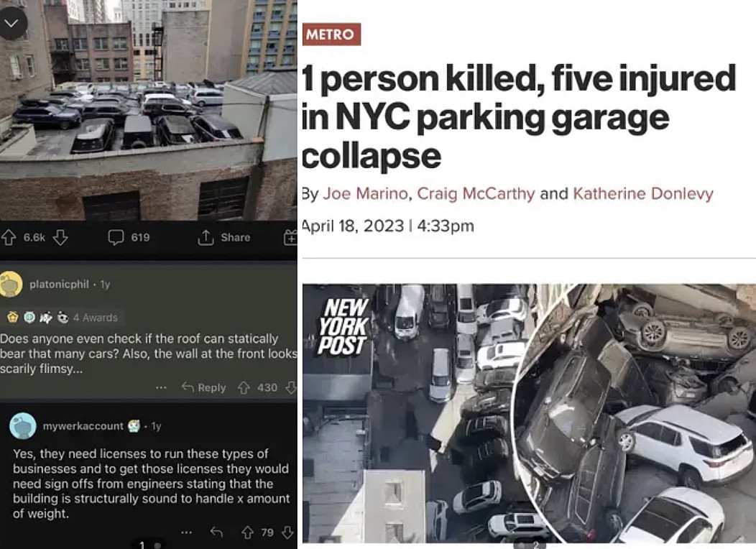Collapse post with top-left chevron button
The width and height of the screenshot is (756, 549).
(11, 23)
